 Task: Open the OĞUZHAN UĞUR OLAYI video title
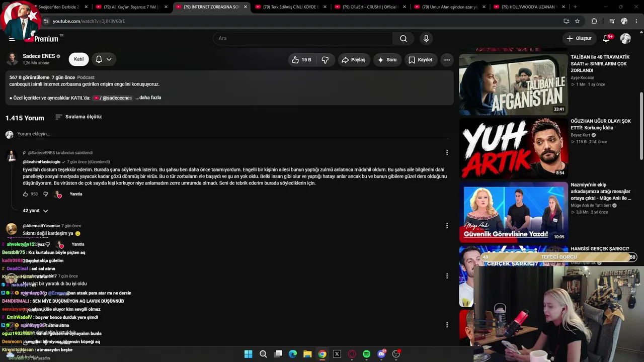pyautogui.click(x=601, y=124)
